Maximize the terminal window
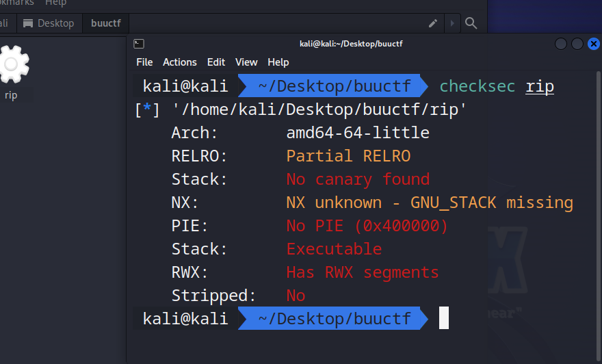Viewport: 602px width, 364px height. pos(577,44)
